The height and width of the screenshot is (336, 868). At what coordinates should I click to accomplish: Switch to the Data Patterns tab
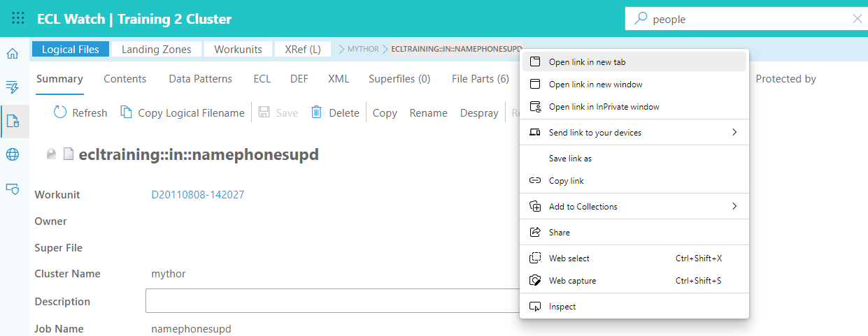200,79
